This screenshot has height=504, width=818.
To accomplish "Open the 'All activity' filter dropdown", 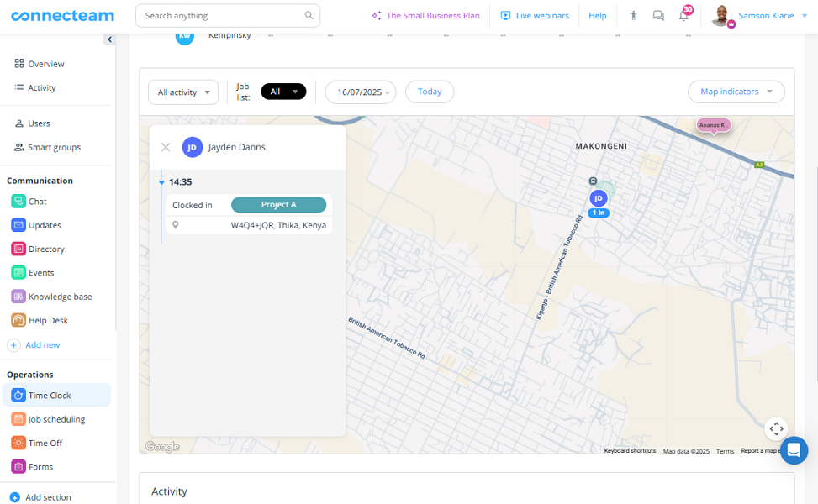I will [182, 92].
